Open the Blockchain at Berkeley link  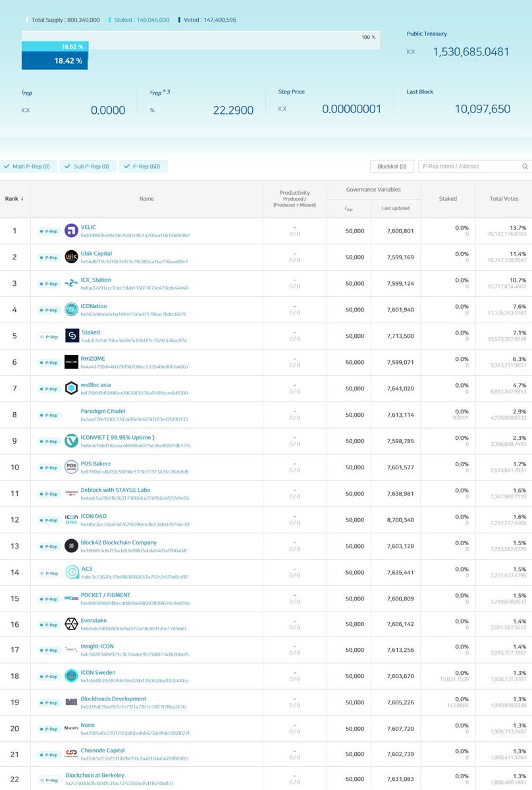point(95,776)
